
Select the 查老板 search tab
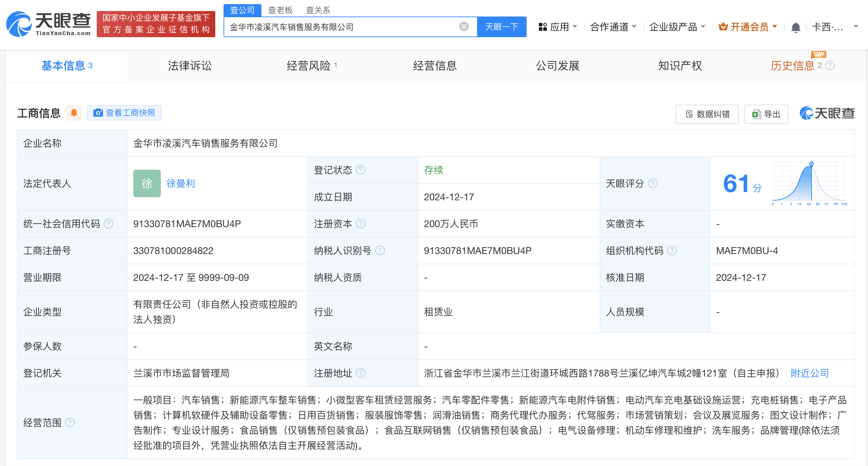(x=280, y=10)
